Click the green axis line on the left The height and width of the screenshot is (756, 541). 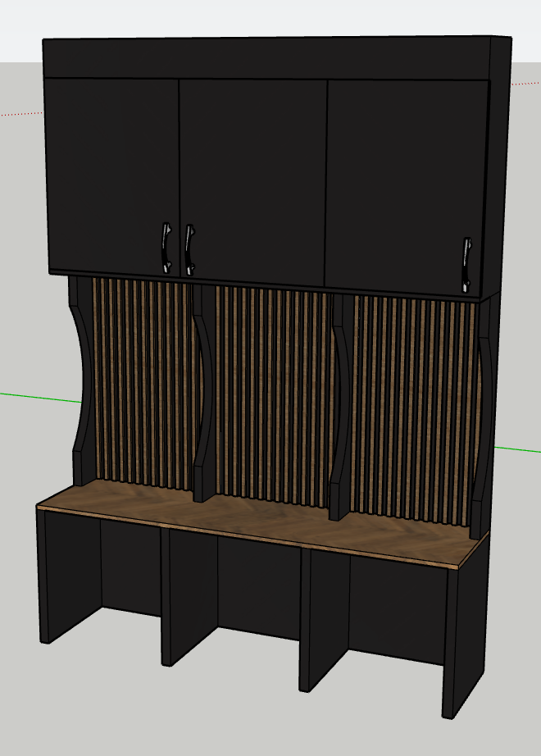pyautogui.click(x=41, y=398)
